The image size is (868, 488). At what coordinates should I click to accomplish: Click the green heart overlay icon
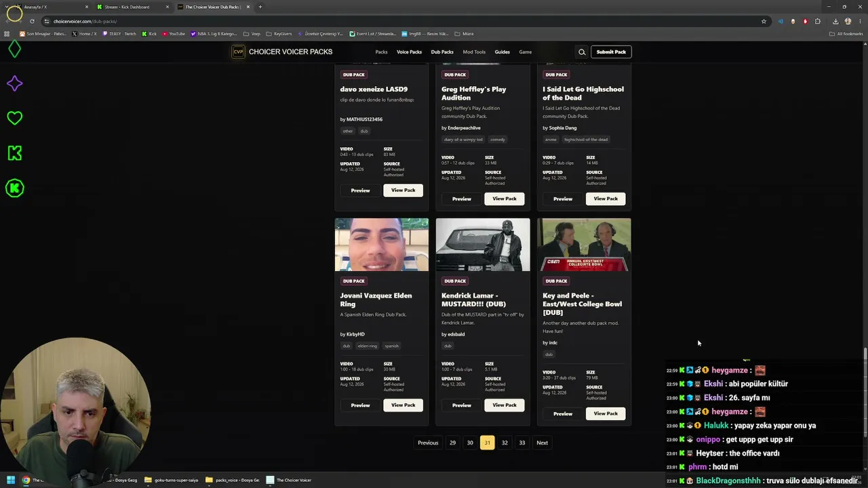14,118
